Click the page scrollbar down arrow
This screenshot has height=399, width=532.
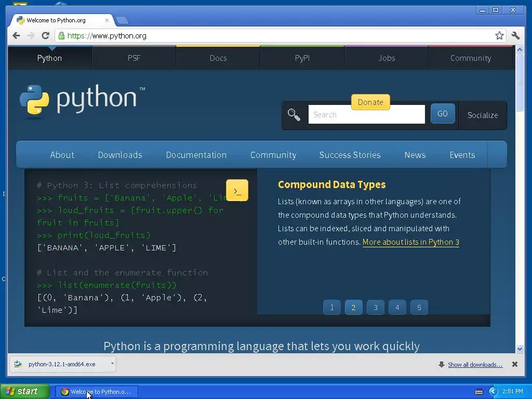tap(520, 349)
